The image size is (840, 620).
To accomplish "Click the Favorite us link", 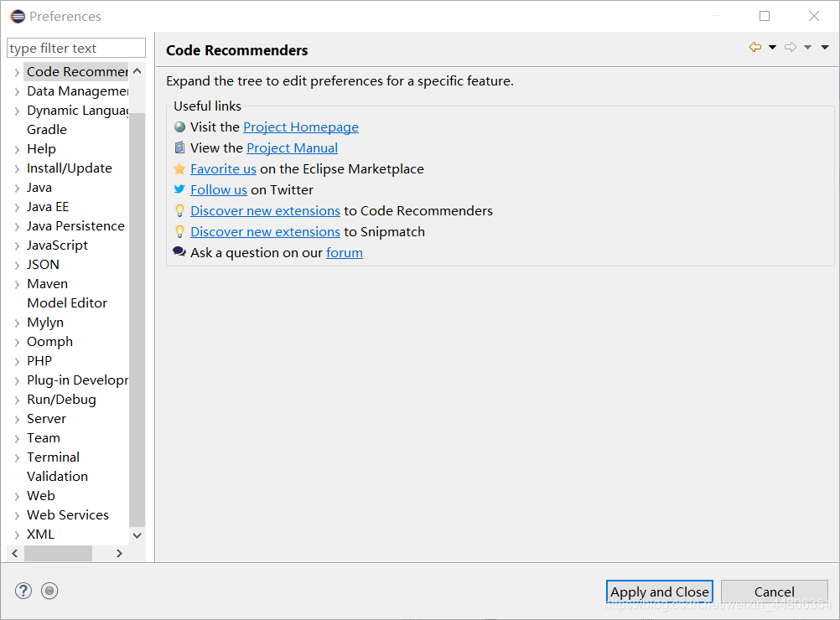I will [x=223, y=168].
